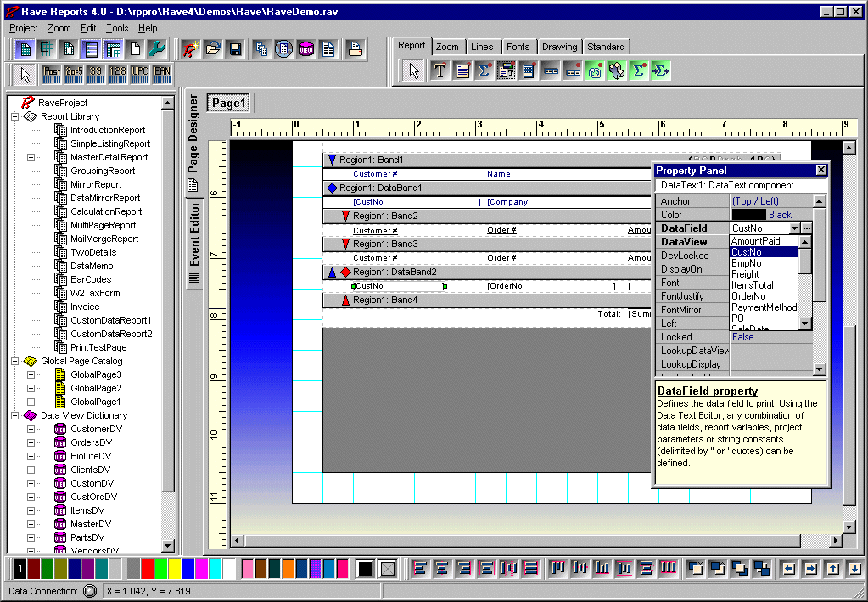Viewport: 868px width, 602px height.
Task: Select the Post barcode component
Action: 51,74
